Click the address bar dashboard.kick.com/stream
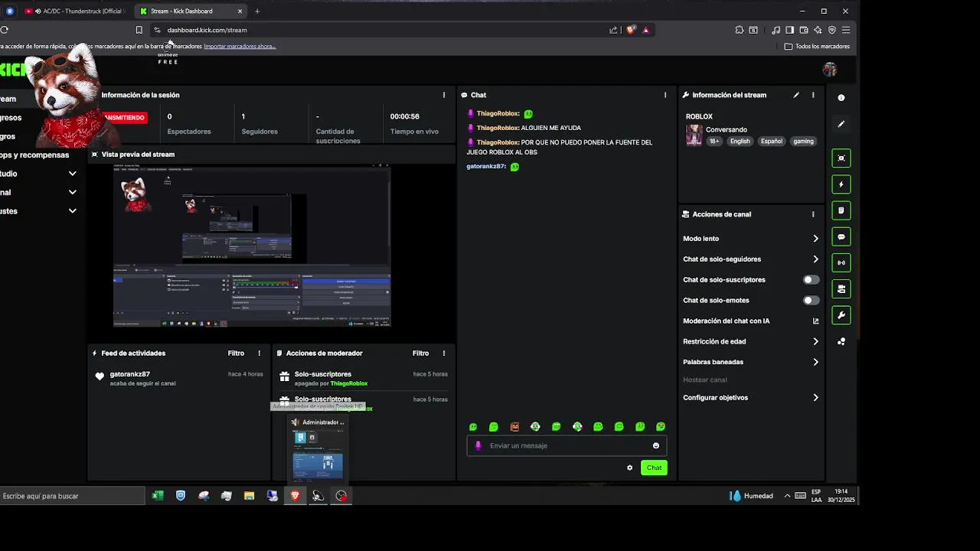980x551 pixels. pyautogui.click(x=207, y=30)
